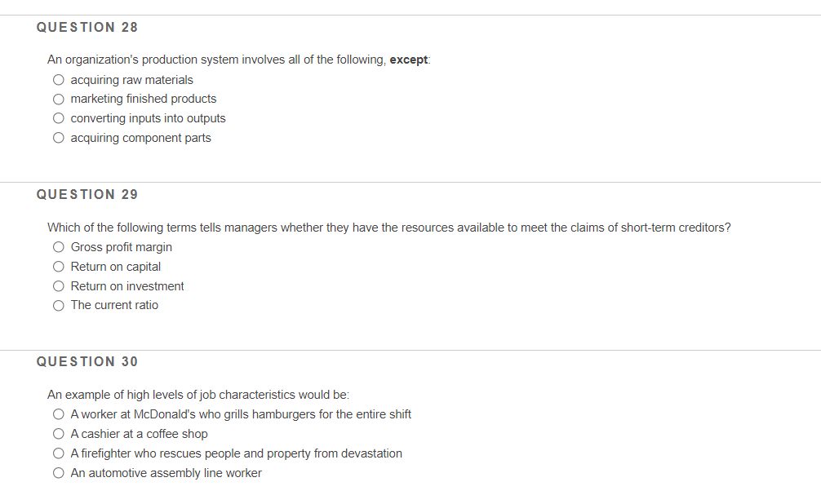821x504 pixels.
Task: Click the 'QUESTION 29' heading
Action: coord(87,195)
